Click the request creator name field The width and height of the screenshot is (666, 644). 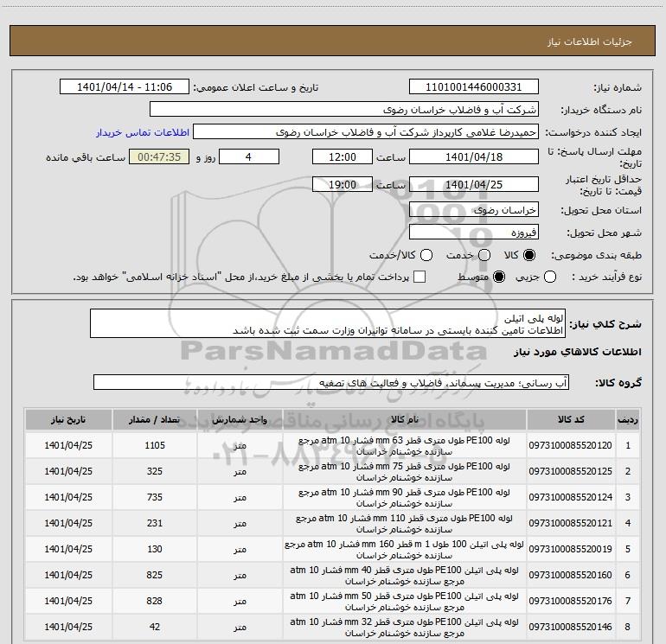[366, 132]
